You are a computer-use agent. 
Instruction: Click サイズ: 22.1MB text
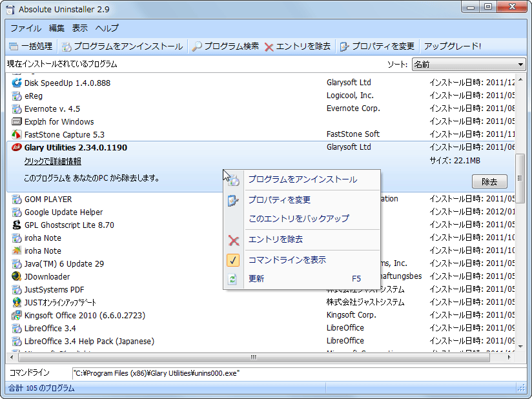[455, 161]
